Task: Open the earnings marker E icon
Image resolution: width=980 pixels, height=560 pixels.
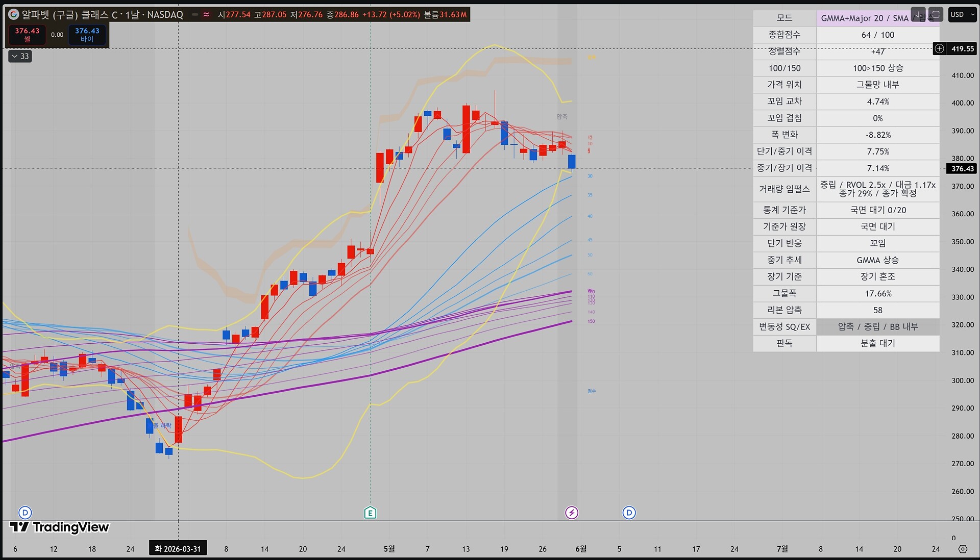Action: pos(370,513)
